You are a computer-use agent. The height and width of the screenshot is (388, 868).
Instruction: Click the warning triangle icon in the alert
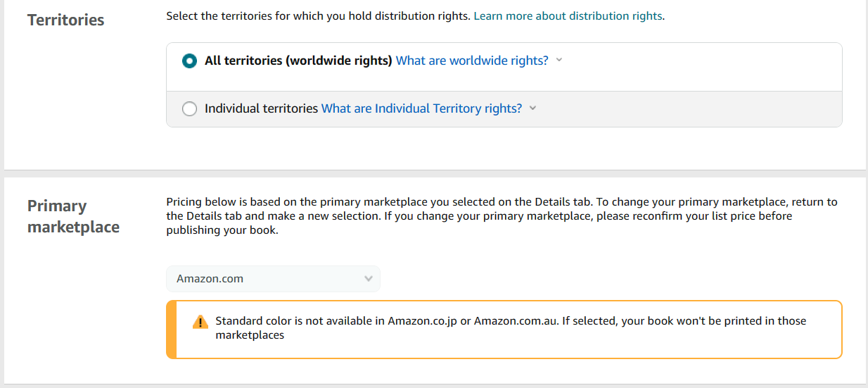pyautogui.click(x=200, y=323)
